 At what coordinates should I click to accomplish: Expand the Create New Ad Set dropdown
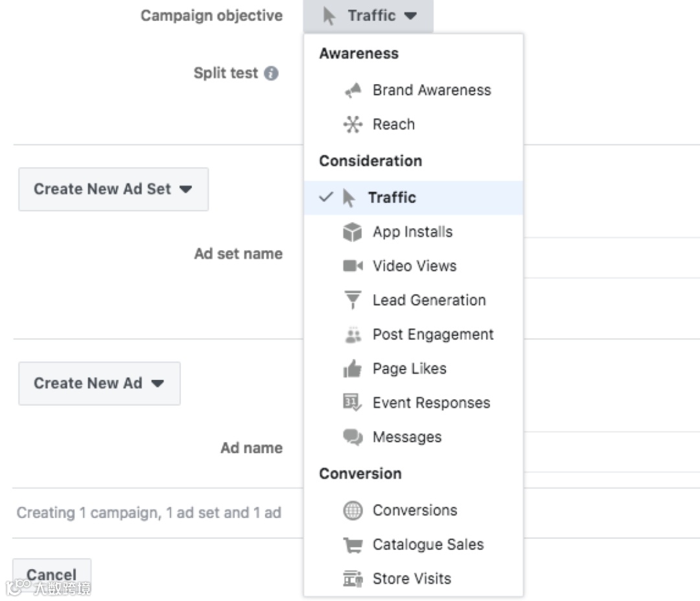(113, 189)
